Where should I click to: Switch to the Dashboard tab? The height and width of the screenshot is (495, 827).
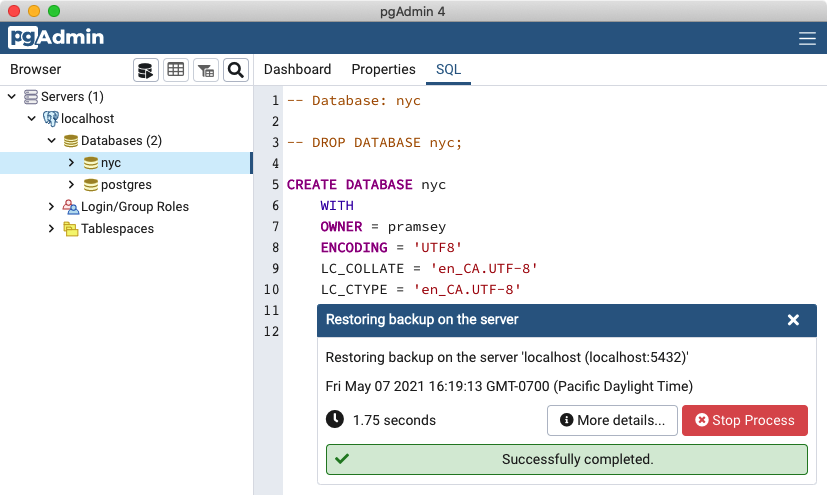click(297, 70)
